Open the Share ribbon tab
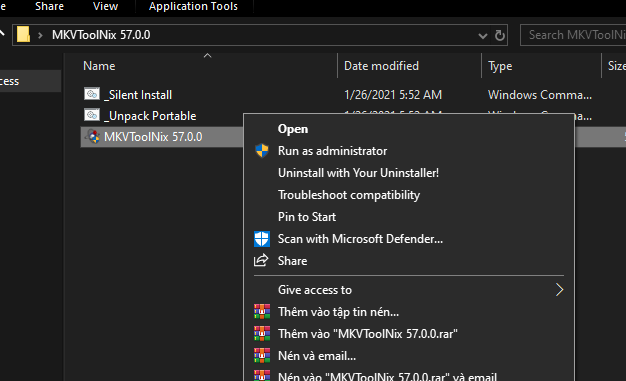 (x=49, y=6)
